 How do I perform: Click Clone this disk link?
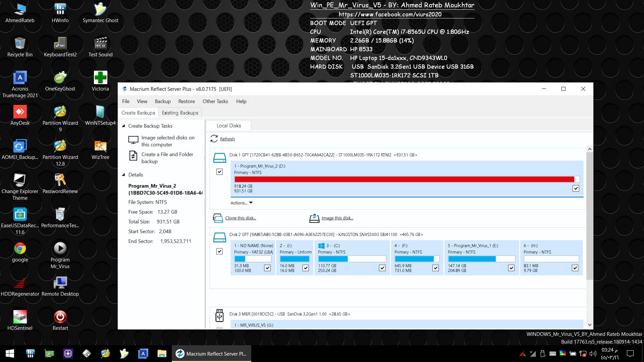[240, 218]
